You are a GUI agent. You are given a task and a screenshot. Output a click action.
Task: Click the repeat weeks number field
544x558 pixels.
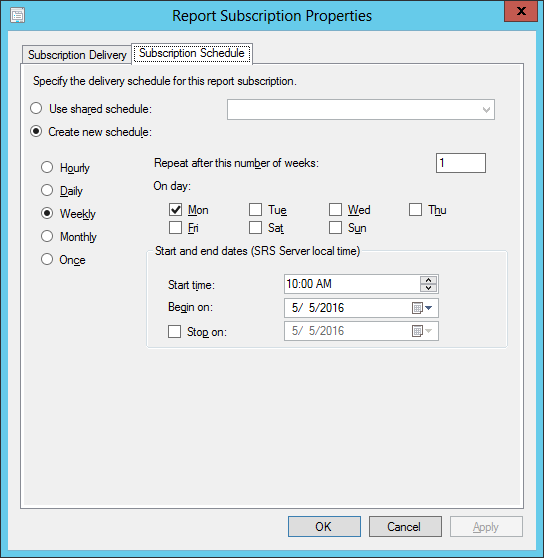(461, 163)
